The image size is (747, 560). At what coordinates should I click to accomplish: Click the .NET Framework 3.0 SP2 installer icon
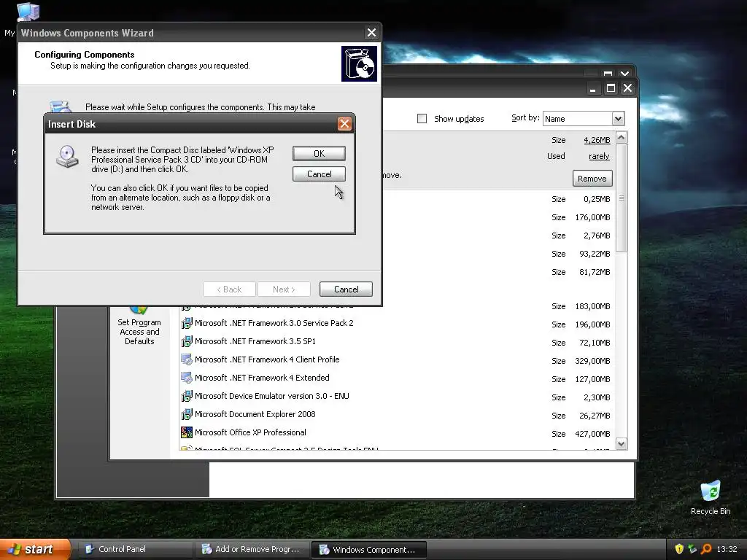[186, 323]
